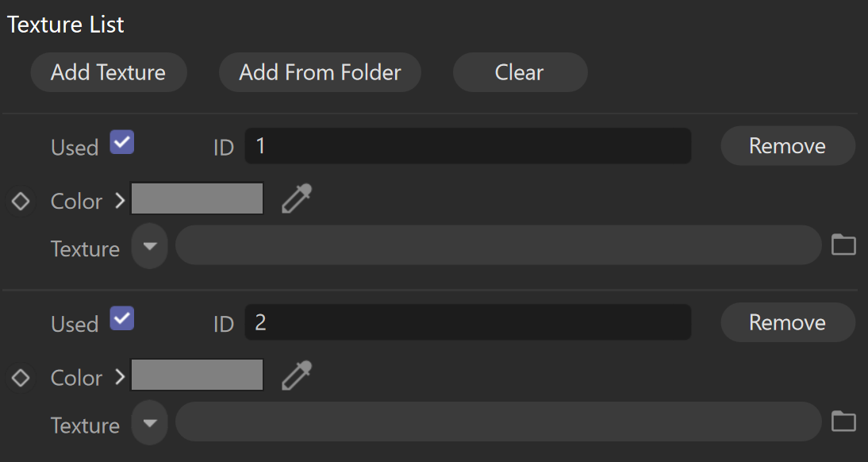Screen dimensions: 868x462
Task: Remove texture with ID 2
Action: (x=788, y=322)
